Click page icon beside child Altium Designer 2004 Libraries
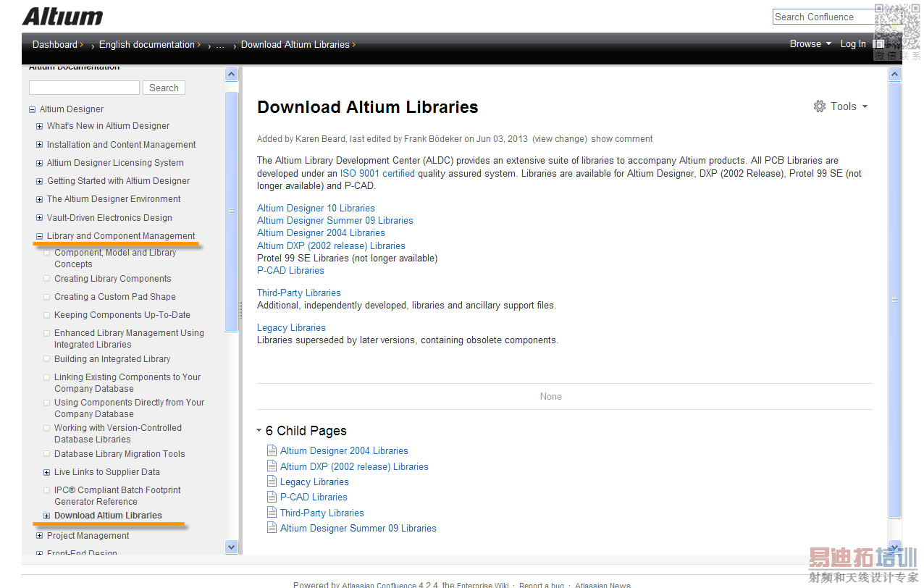924x588 pixels. click(x=272, y=451)
